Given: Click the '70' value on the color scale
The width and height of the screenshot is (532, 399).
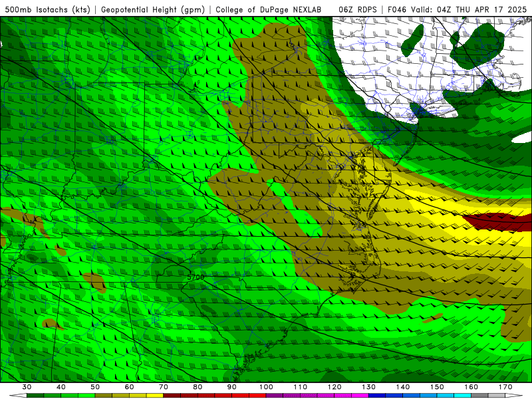Looking at the screenshot, I should click(164, 387).
